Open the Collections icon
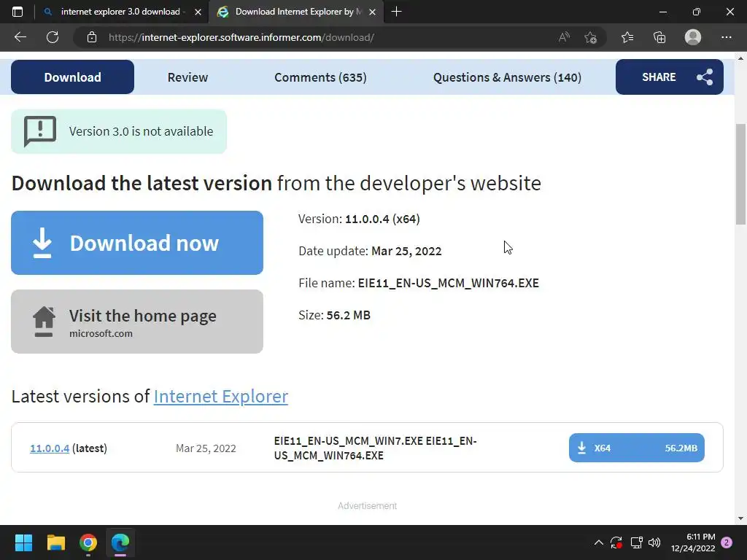747x560 pixels. tap(659, 37)
